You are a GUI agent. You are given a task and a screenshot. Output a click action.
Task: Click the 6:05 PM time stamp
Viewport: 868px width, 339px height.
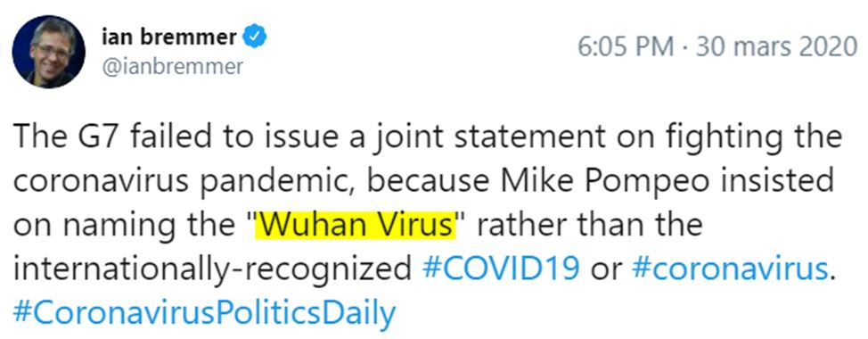click(x=626, y=47)
